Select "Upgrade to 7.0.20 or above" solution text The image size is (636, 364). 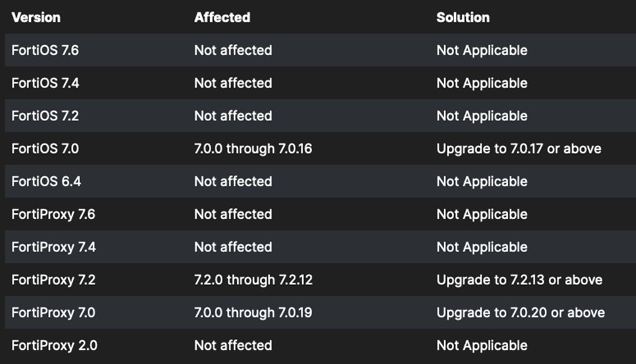pos(520,313)
